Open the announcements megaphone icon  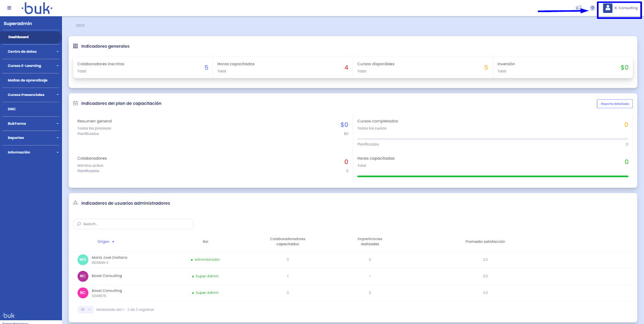point(578,8)
